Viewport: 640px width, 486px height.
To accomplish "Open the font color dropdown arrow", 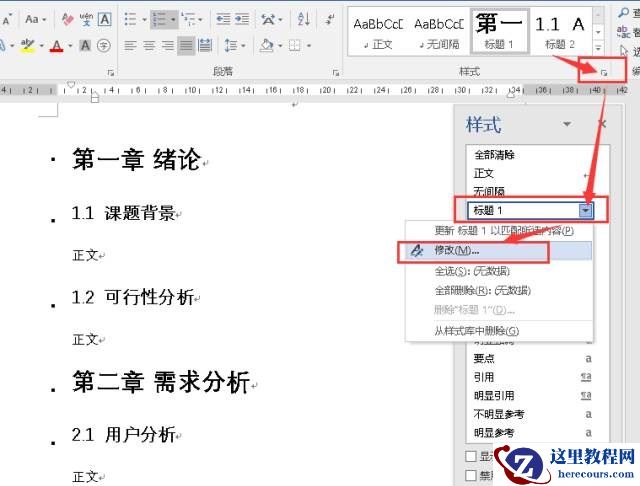I will [70, 46].
